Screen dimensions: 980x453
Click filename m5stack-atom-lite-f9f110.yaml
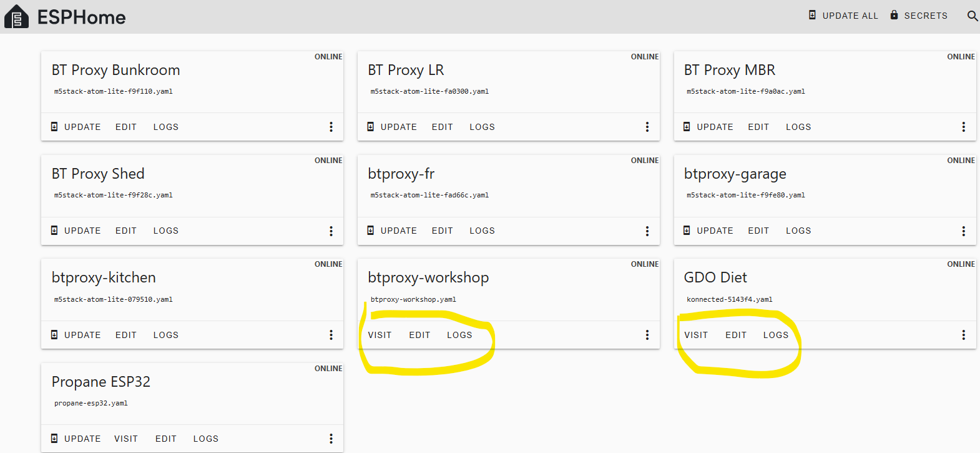(x=114, y=91)
